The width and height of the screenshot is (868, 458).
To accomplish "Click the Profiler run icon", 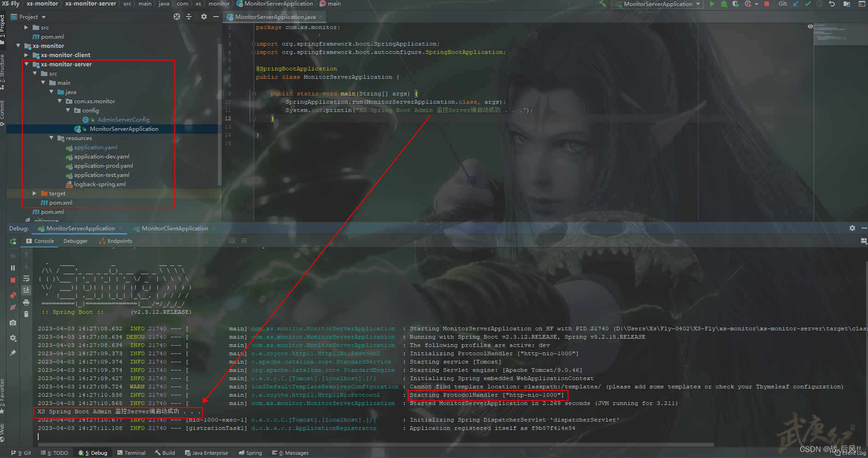I will pos(748,4).
